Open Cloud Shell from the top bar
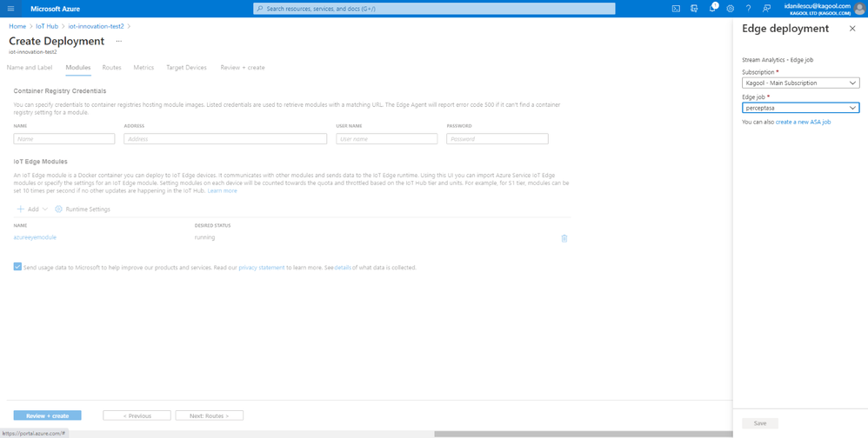Image resolution: width=868 pixels, height=438 pixels. pyautogui.click(x=676, y=9)
